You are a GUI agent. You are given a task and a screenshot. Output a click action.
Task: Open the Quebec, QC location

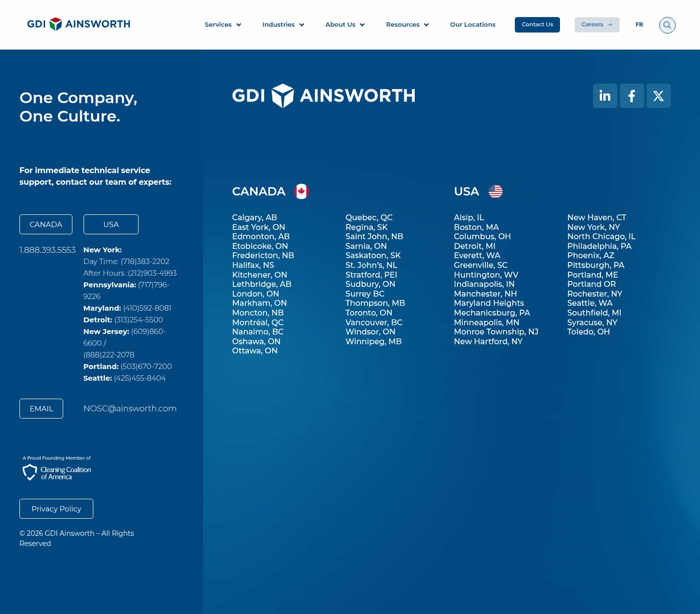(369, 217)
